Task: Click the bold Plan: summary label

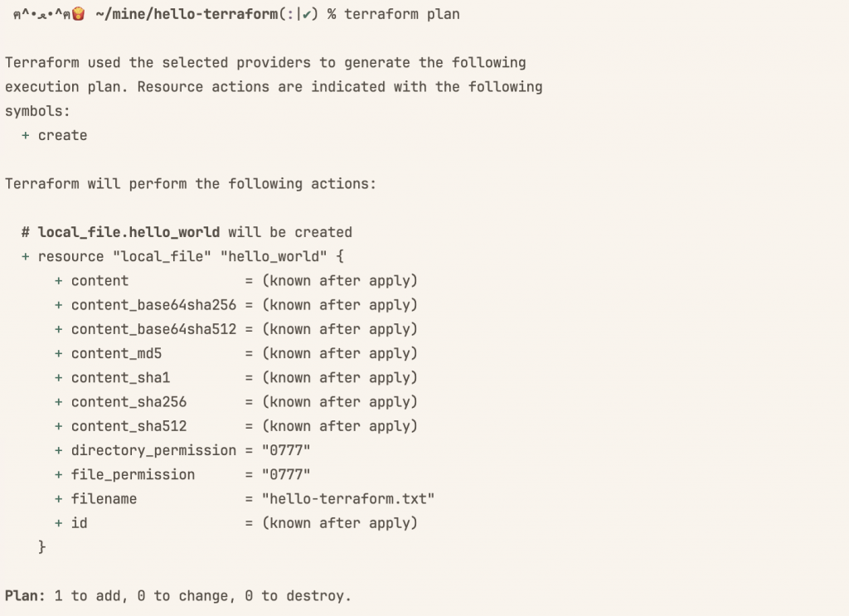Action: (25, 596)
